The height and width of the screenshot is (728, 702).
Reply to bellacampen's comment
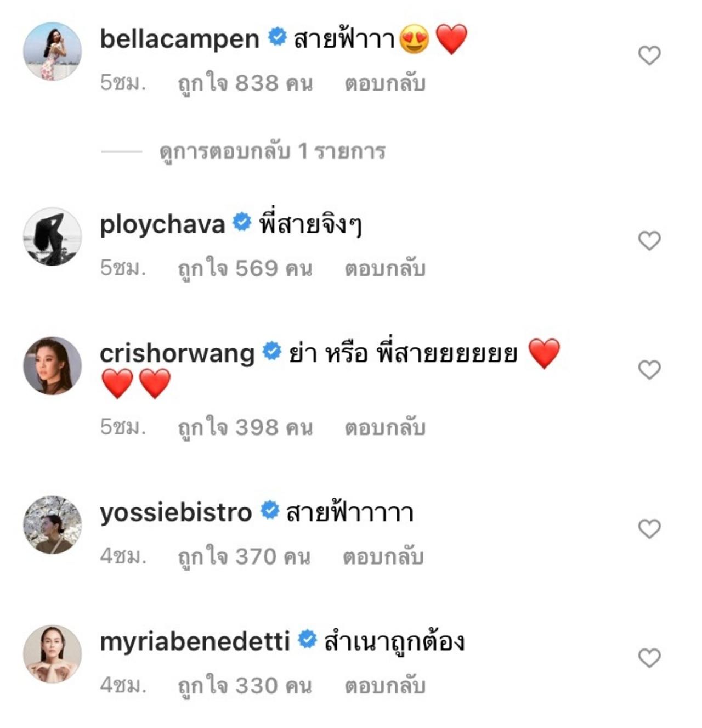(x=385, y=83)
